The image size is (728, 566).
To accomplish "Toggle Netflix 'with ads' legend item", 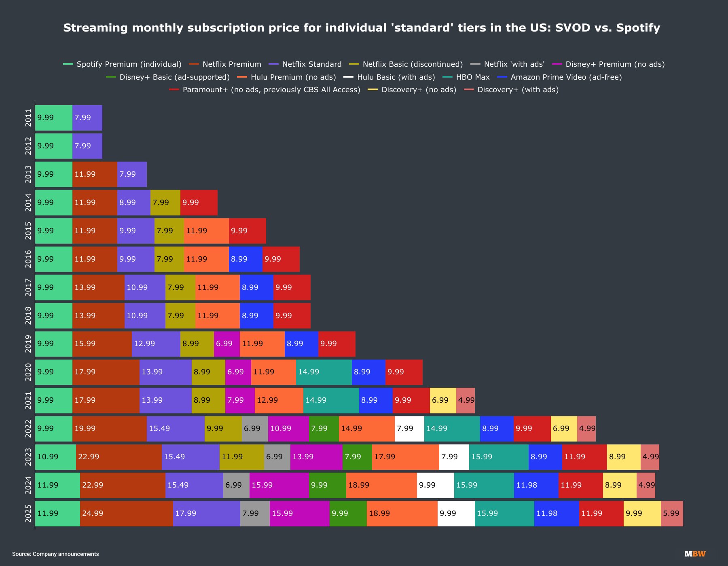I will coord(508,64).
